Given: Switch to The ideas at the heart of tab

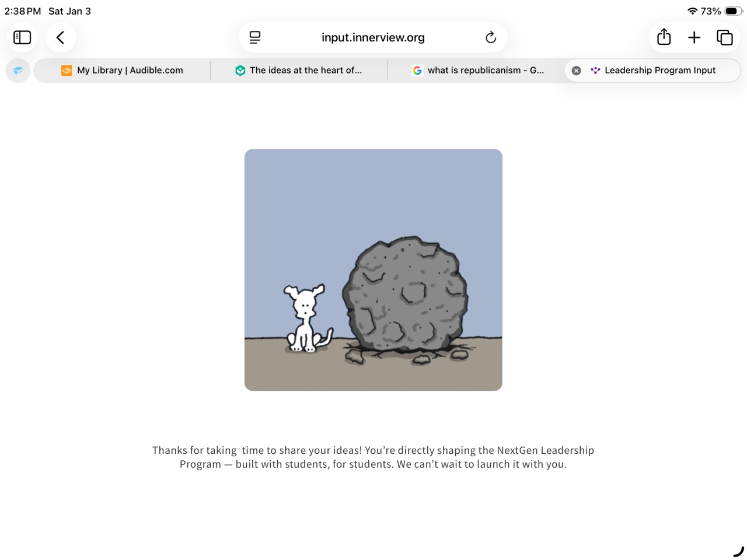Looking at the screenshot, I should 299,70.
